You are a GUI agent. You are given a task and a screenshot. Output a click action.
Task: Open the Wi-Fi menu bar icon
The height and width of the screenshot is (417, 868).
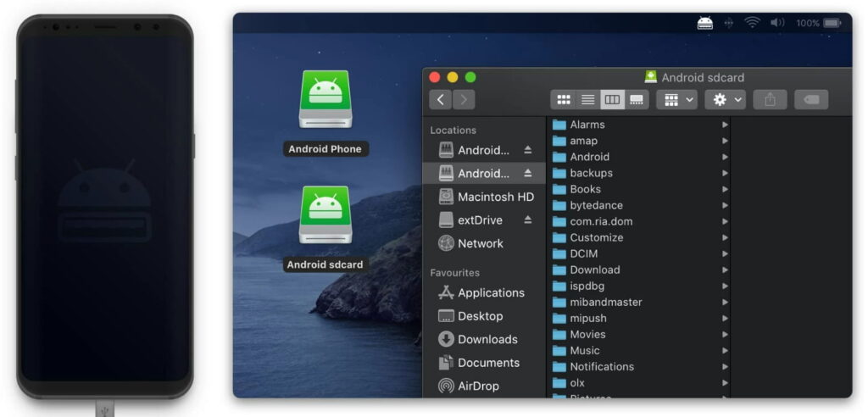click(752, 23)
